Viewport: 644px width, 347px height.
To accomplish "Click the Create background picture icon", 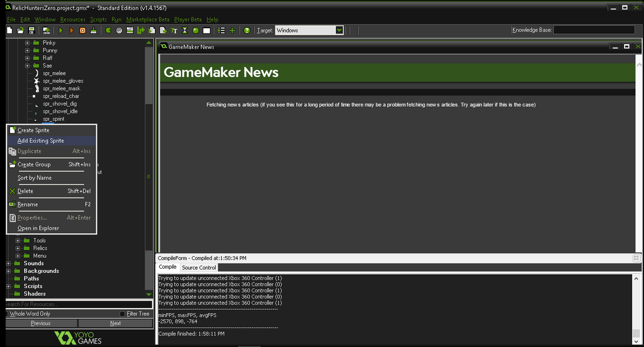I will pos(130,30).
